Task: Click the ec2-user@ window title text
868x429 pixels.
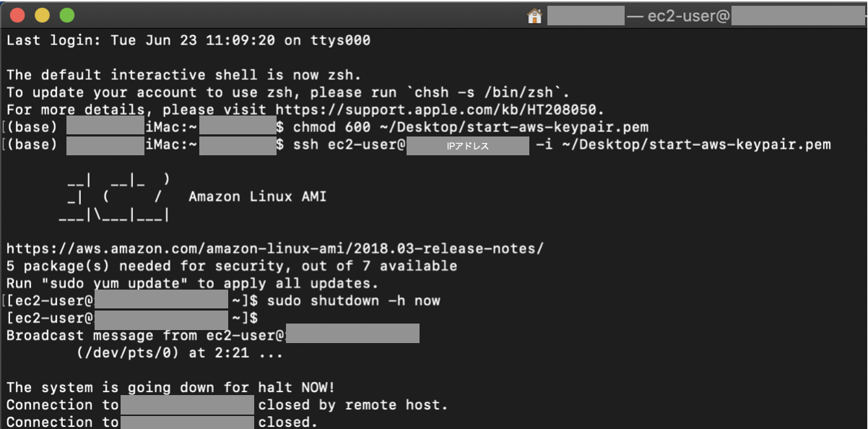Action: click(678, 16)
